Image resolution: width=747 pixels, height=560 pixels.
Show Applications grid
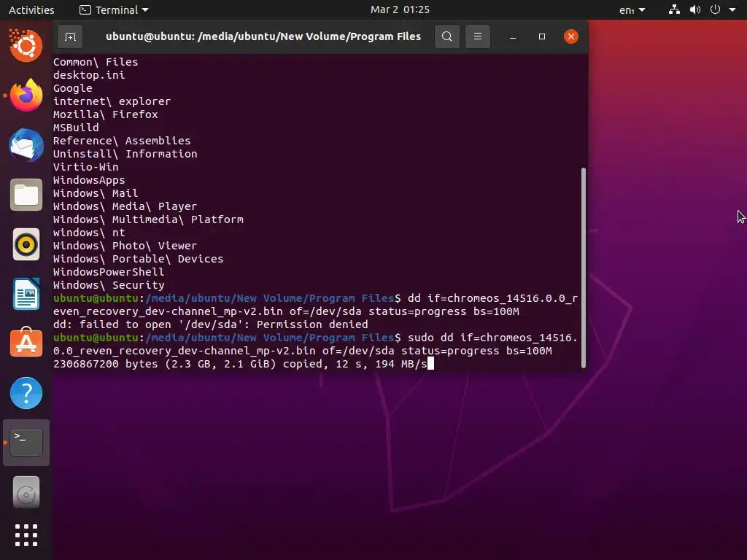pos(26,535)
